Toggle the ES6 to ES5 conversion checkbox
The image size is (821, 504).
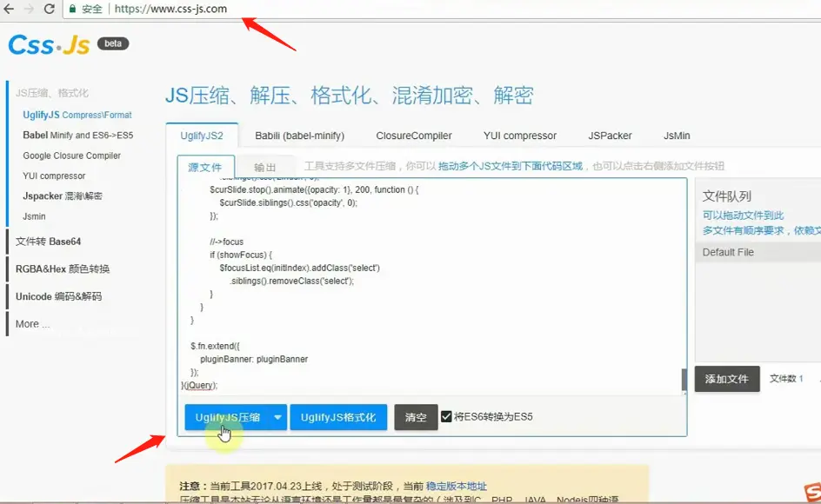tap(446, 416)
